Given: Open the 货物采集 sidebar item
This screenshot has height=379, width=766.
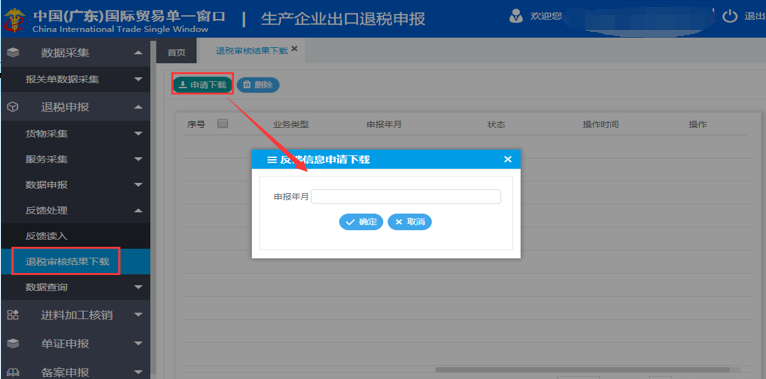Looking at the screenshot, I should coord(75,133).
